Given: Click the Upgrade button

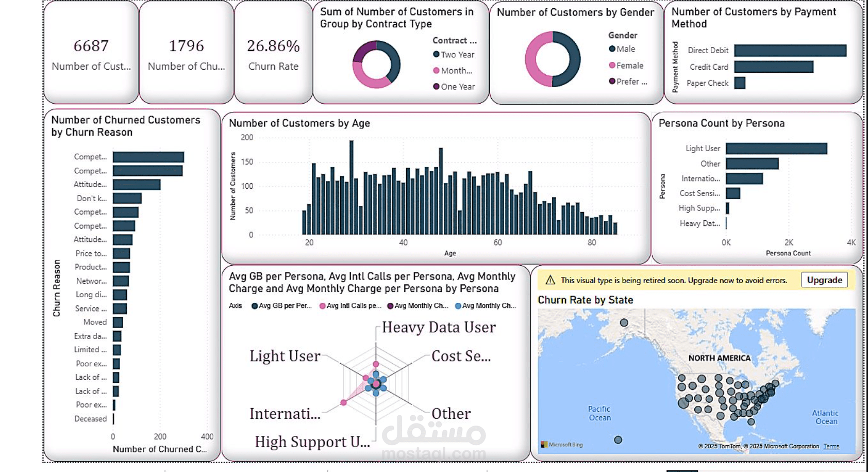Looking at the screenshot, I should [824, 280].
